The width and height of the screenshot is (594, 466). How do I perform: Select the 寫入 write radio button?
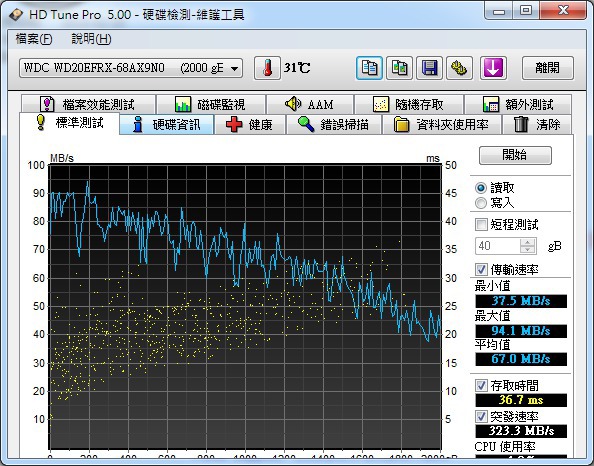click(481, 203)
